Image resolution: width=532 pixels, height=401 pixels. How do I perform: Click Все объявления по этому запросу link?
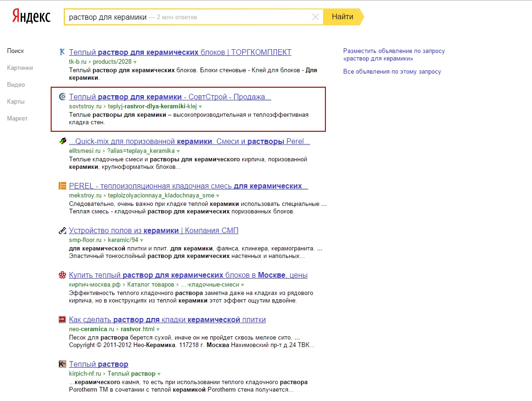(x=392, y=71)
